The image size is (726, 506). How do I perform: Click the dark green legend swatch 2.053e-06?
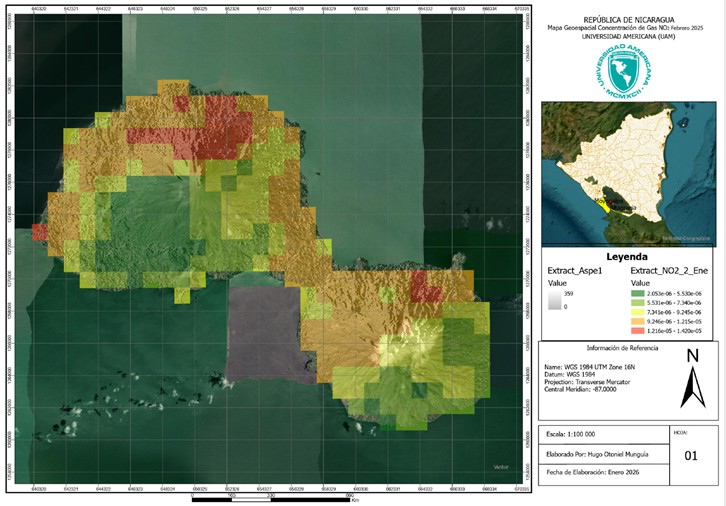coord(638,294)
